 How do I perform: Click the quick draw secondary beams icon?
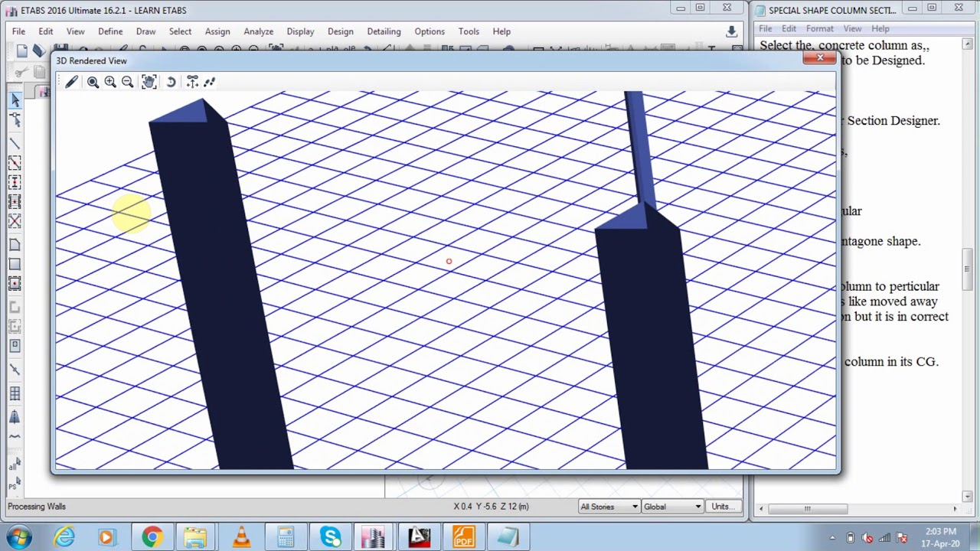15,201
